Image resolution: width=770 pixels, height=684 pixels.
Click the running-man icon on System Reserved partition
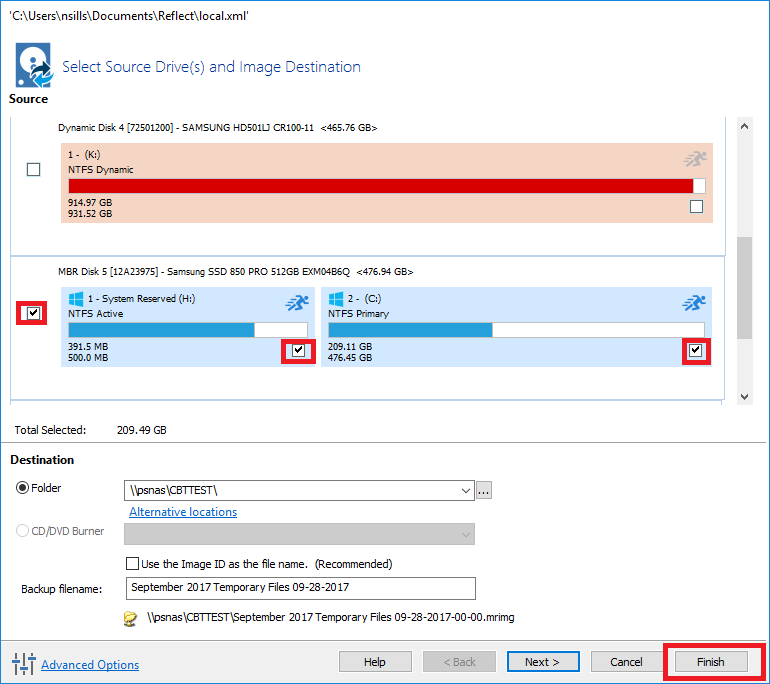pos(296,302)
